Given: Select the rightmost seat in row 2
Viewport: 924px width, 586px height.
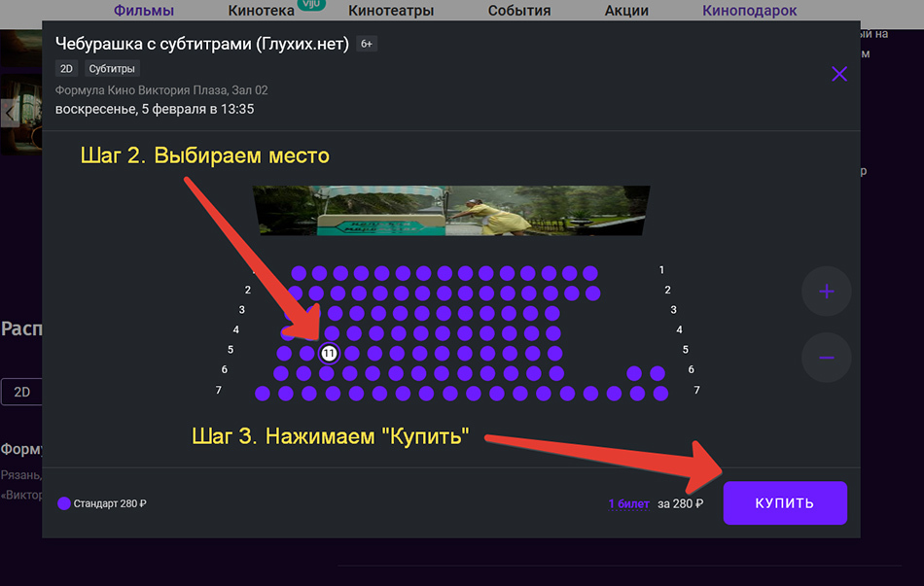Looking at the screenshot, I should pyautogui.click(x=593, y=293).
